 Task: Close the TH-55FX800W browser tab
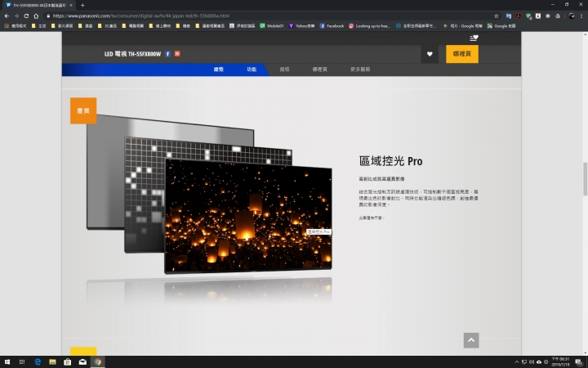coord(71,5)
